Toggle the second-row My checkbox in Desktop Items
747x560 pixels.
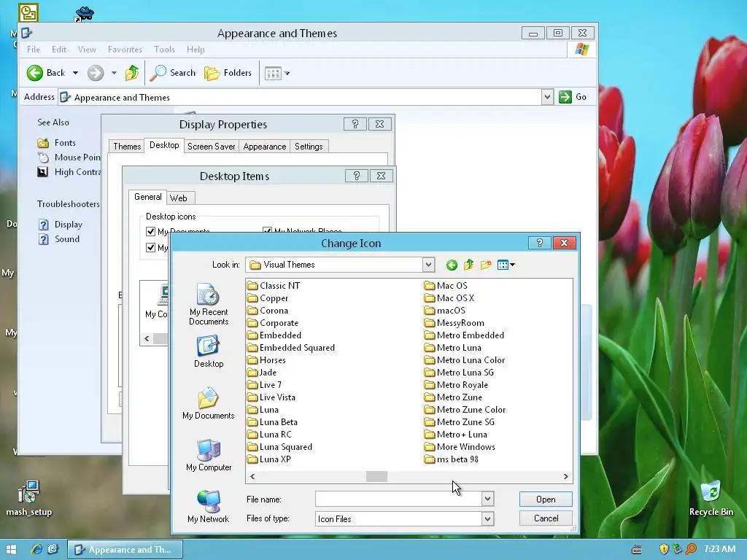[150, 248]
